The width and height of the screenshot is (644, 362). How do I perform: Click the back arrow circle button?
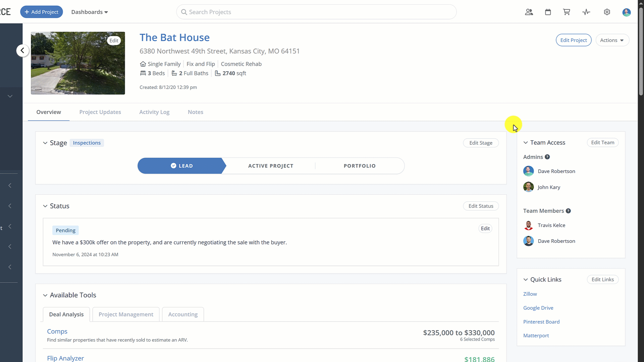click(x=22, y=51)
